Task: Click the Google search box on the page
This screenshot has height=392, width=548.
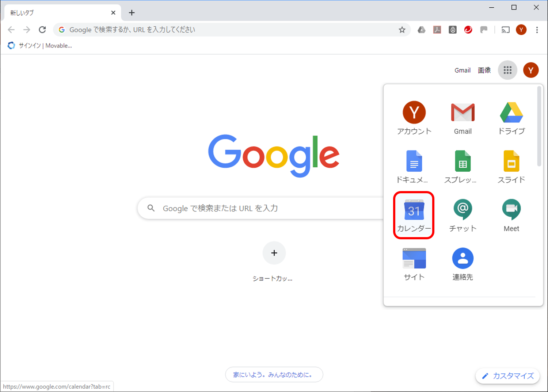Action: pyautogui.click(x=260, y=208)
